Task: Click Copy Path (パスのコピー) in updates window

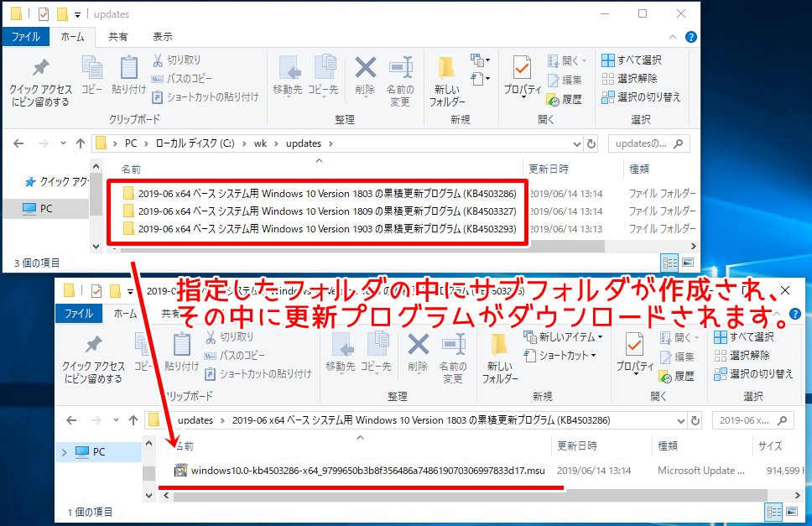Action: [x=182, y=79]
